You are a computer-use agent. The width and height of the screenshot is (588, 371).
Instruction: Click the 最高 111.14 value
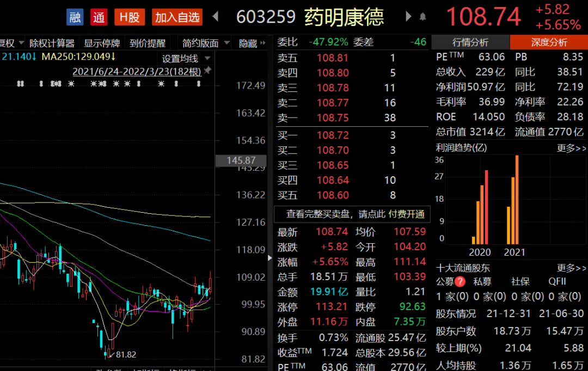click(x=410, y=262)
